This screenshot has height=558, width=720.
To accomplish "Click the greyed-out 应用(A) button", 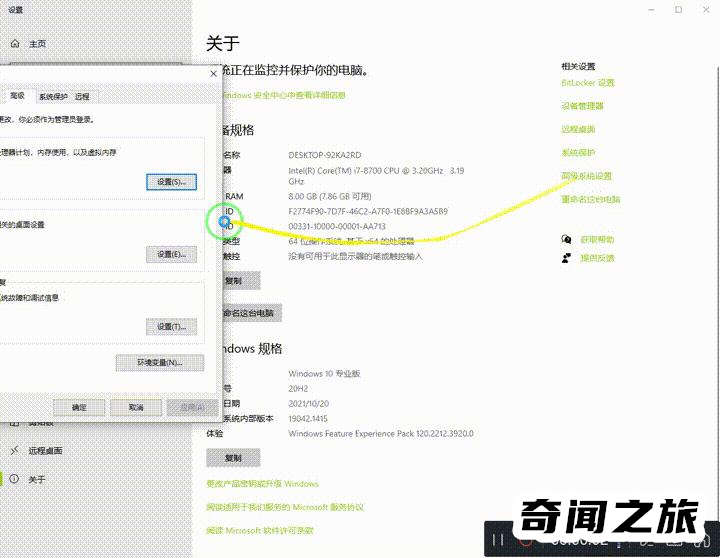I will [192, 407].
